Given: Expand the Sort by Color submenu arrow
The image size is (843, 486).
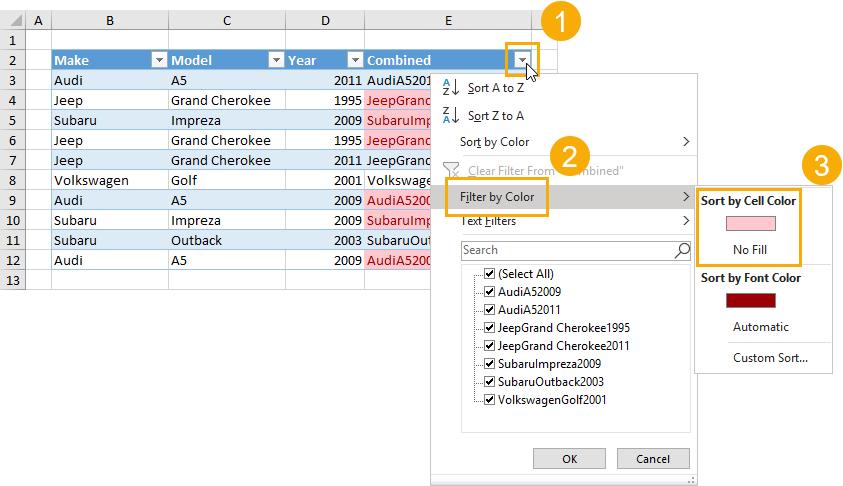Looking at the screenshot, I should tap(686, 142).
